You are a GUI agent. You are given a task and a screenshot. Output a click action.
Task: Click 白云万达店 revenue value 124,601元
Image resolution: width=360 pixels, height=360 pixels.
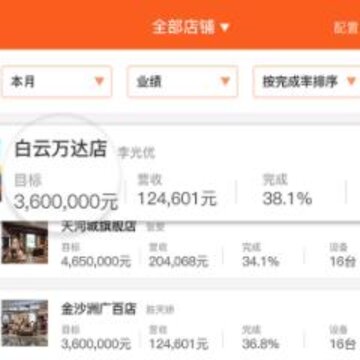(x=177, y=199)
